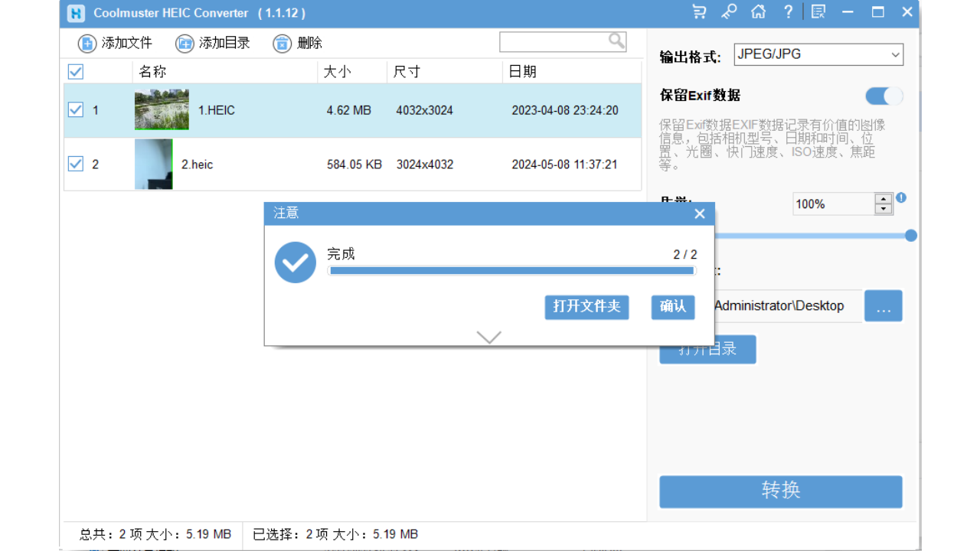Click 打开文件夹 button in dialog
Image resolution: width=980 pixels, height=551 pixels.
586,307
